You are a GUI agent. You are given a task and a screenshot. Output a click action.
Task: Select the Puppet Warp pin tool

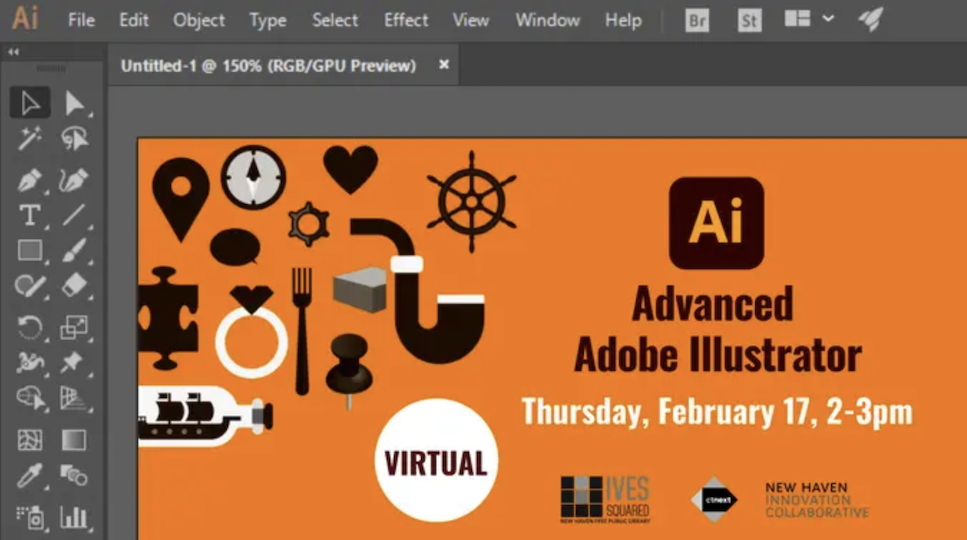point(73,362)
